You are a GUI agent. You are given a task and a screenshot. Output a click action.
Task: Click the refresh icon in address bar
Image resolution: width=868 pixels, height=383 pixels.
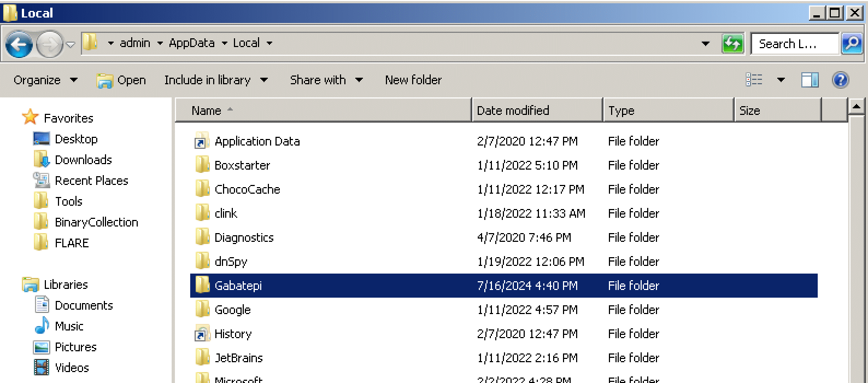pos(732,43)
